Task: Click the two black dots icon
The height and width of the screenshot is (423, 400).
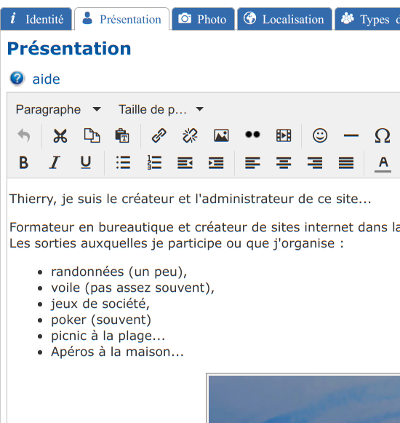Action: 252,135
